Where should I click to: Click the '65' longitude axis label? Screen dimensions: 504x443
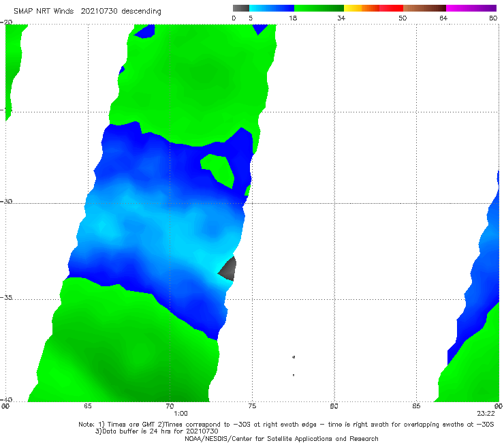(88, 406)
